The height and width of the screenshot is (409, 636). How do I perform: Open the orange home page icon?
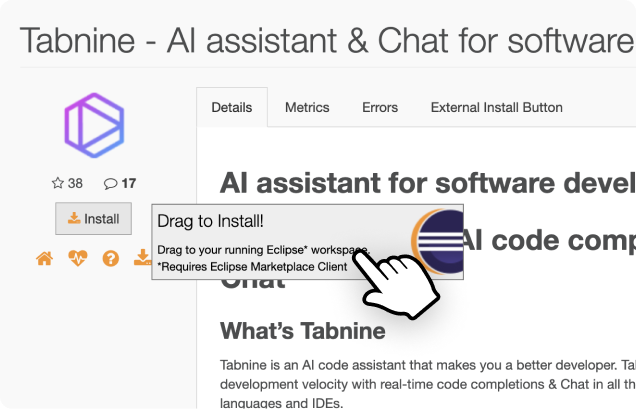tap(44, 259)
